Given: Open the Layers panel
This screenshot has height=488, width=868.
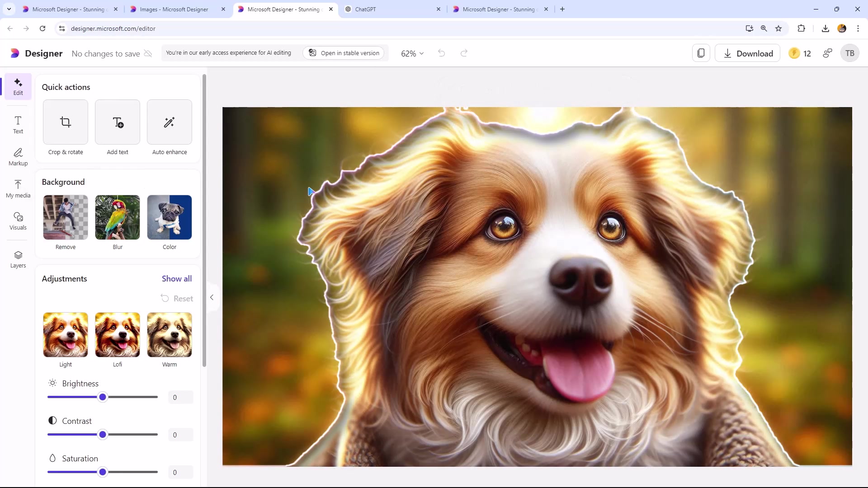Looking at the screenshot, I should [x=18, y=259].
